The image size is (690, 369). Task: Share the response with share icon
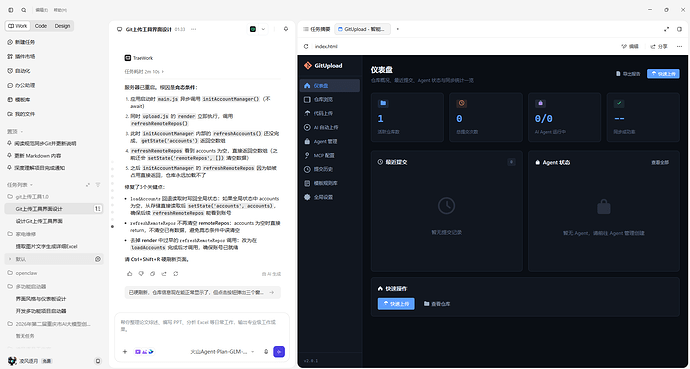(164, 274)
